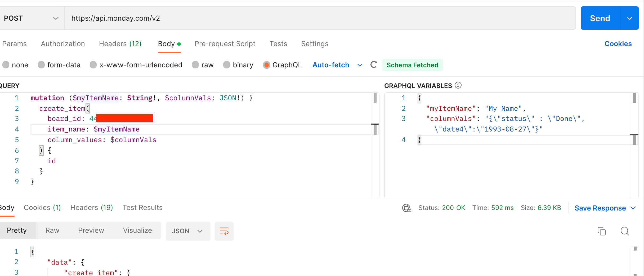Viewport: 644px width, 276px height.
Task: Click the refresh schema icon
Action: pos(374,65)
